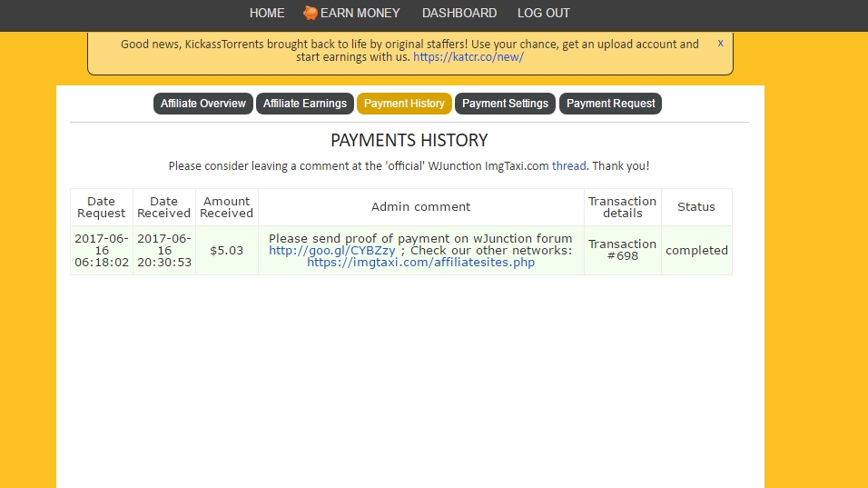
Task: Select the 'completed' status cell
Action: 696,250
